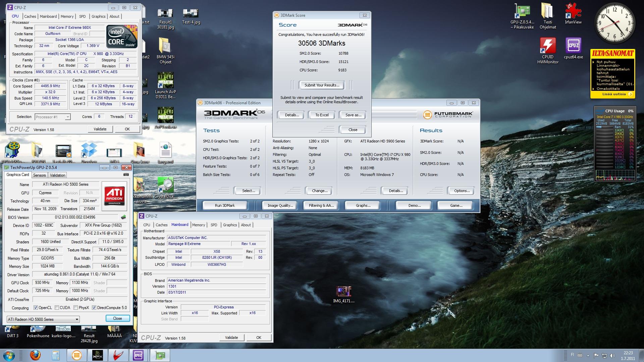Switch to Caches tab in top CPU-Z
Viewport: 644px width, 362px height.
30,16
